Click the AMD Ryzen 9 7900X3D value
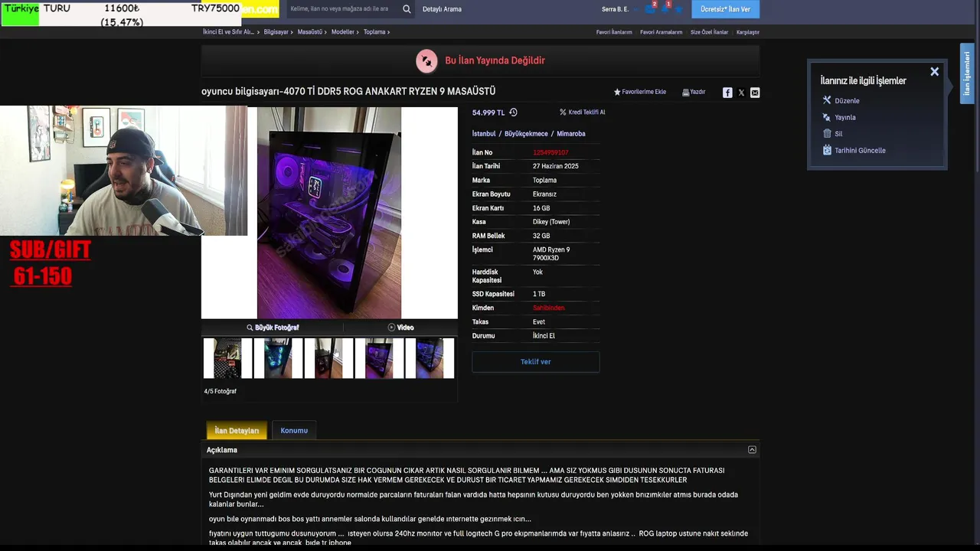The width and height of the screenshot is (980, 551). 552,254
